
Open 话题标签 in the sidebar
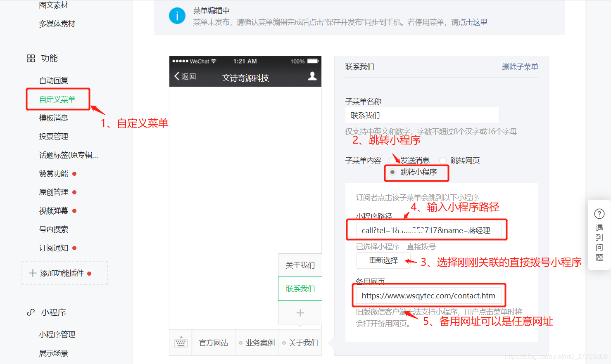click(68, 155)
